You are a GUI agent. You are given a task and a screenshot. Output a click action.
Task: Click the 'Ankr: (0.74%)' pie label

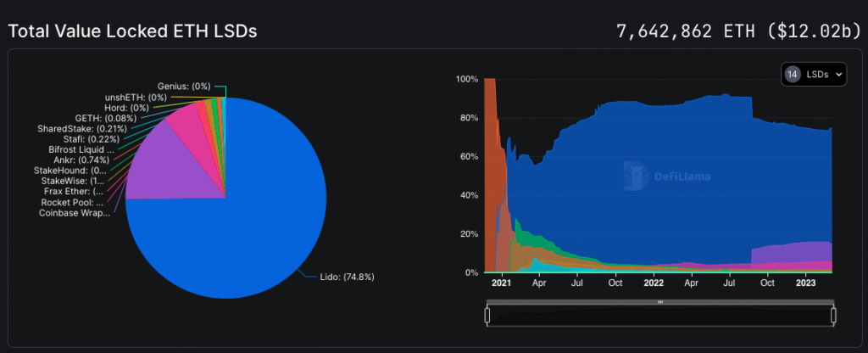(81, 160)
